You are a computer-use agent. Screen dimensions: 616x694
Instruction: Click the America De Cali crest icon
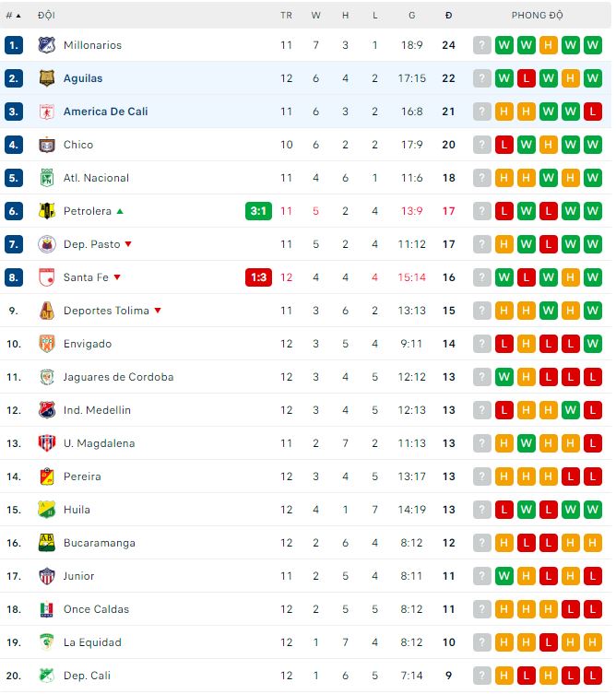click(x=46, y=112)
